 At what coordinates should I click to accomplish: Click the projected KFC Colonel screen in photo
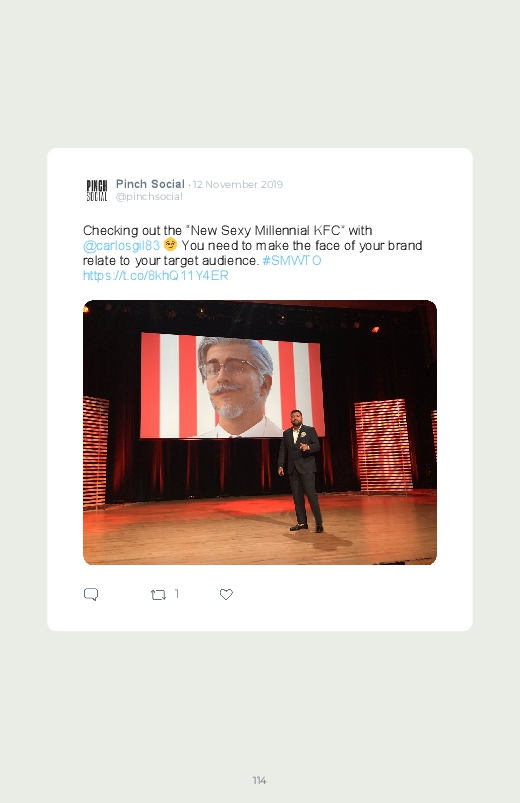point(232,385)
